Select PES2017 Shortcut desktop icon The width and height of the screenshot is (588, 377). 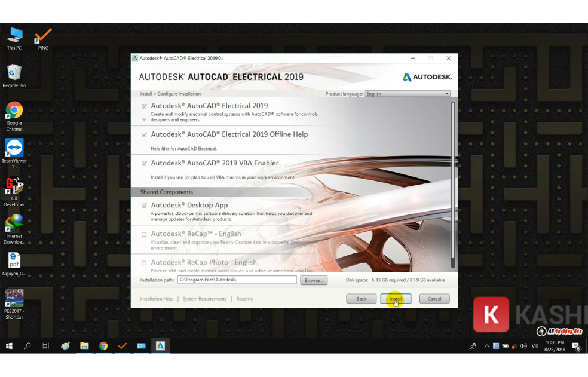click(14, 304)
